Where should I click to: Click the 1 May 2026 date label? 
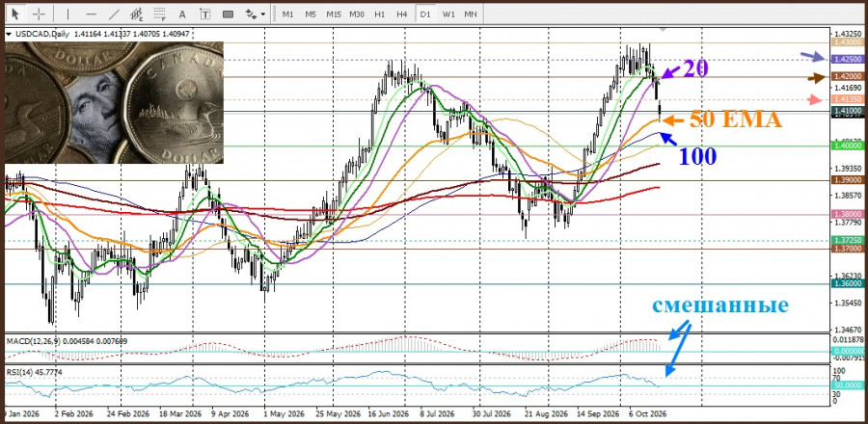(x=284, y=414)
